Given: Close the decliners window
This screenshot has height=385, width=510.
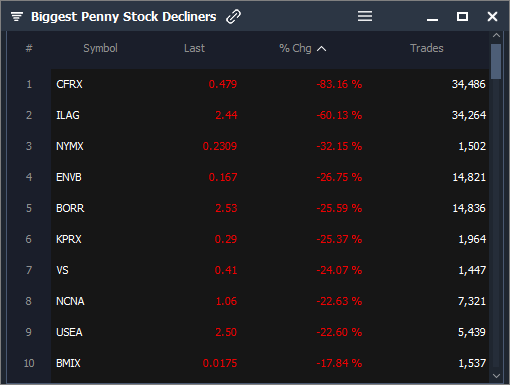Looking at the screenshot, I should click(492, 16).
